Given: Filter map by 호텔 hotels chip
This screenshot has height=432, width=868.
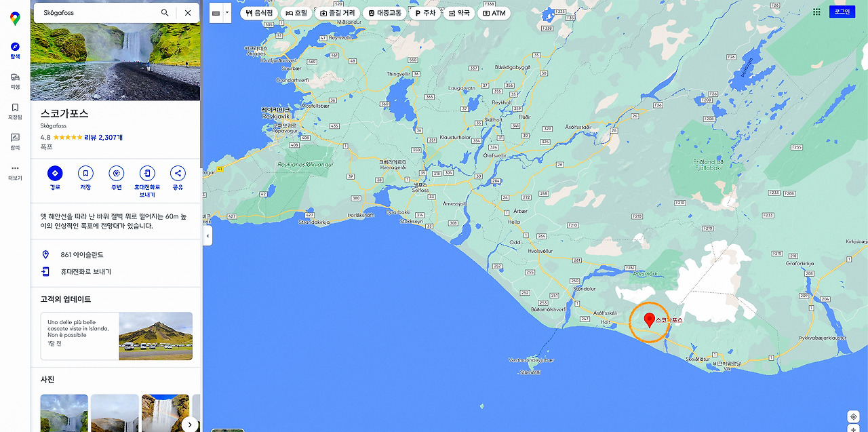Looking at the screenshot, I should point(296,13).
